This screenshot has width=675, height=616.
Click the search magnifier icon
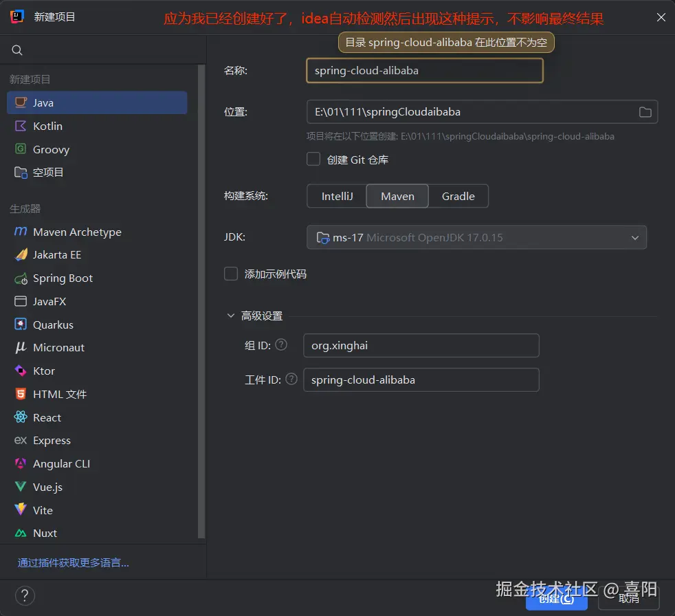pyautogui.click(x=16, y=50)
